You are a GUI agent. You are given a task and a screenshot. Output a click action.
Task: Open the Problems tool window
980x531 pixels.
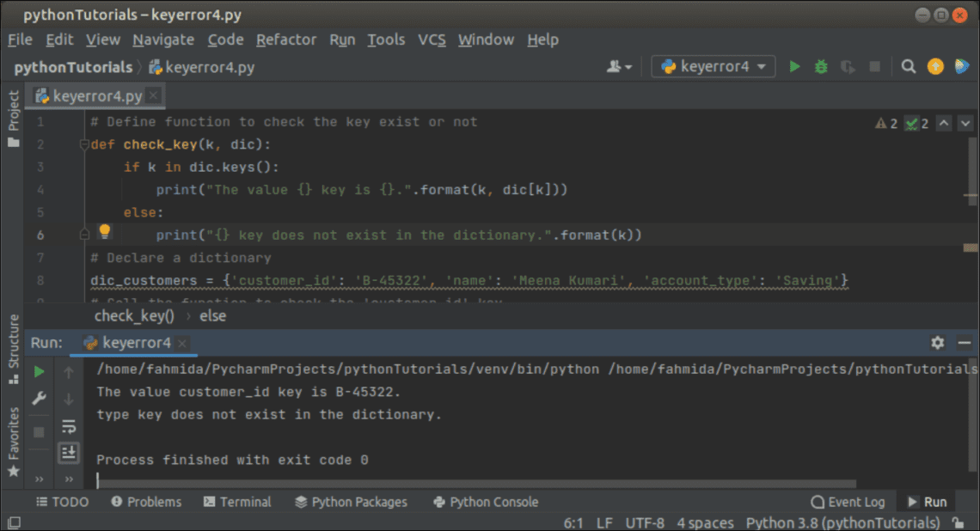tap(146, 502)
